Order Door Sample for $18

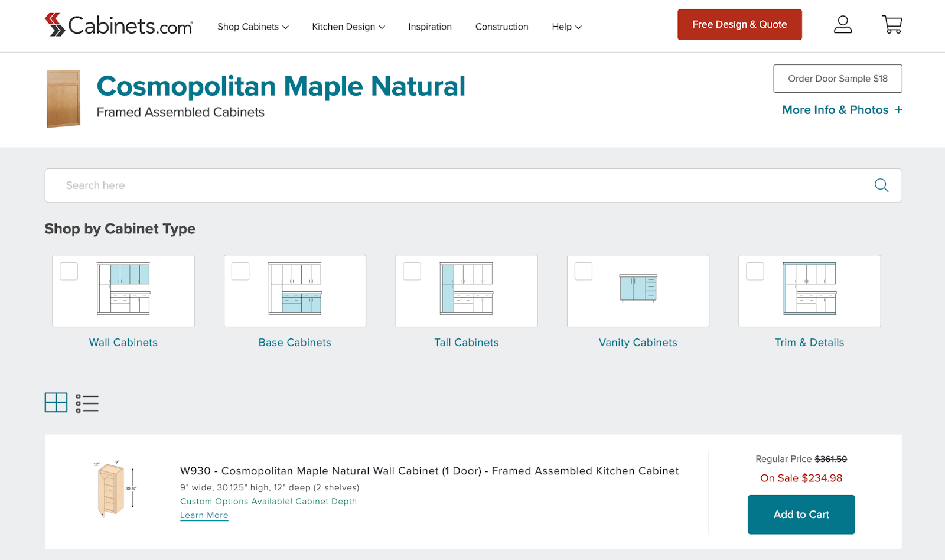point(838,79)
